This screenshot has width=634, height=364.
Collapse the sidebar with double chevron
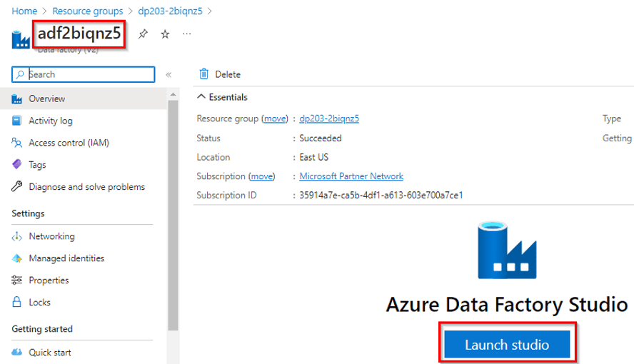click(x=168, y=75)
